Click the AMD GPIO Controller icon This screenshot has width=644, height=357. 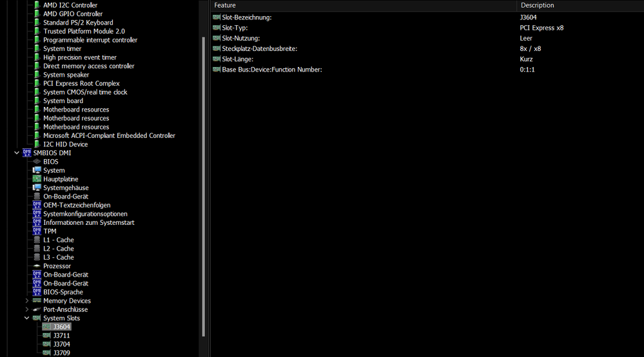37,14
